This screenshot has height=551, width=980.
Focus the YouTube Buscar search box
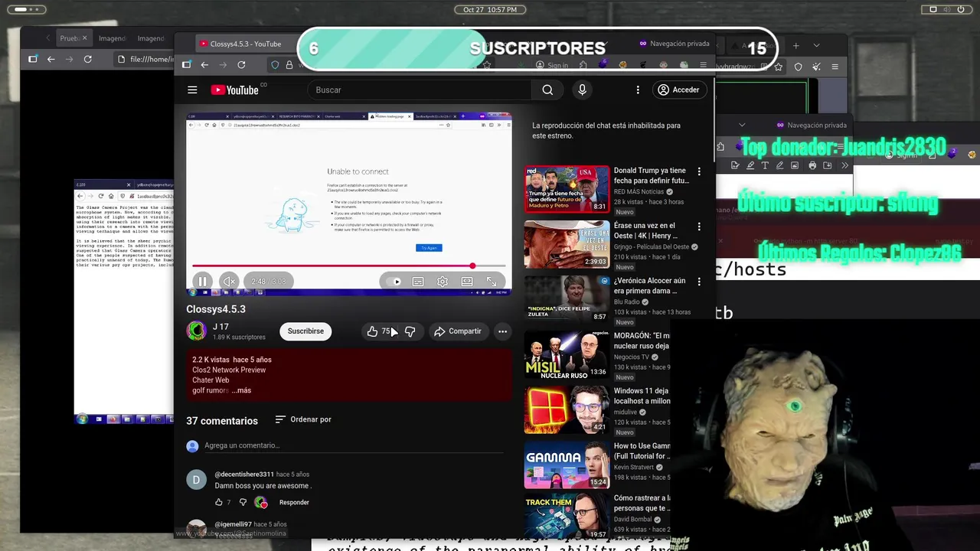pyautogui.click(x=420, y=90)
